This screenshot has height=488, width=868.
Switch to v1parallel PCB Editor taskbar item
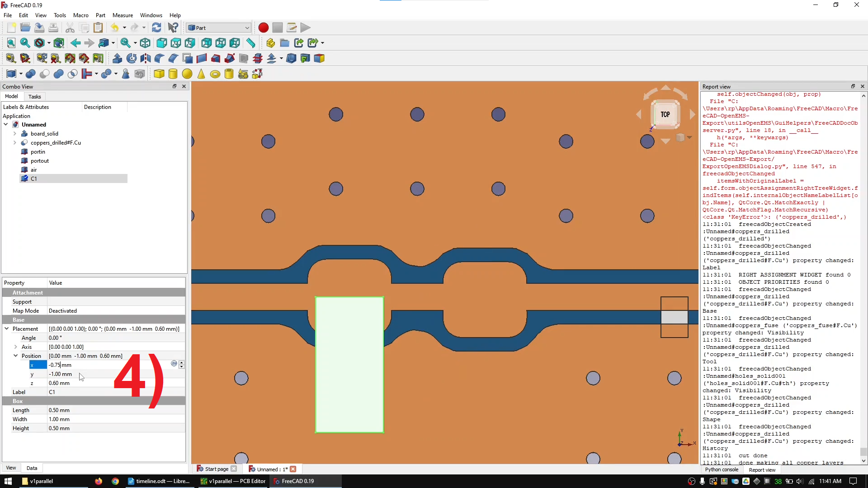point(233,481)
